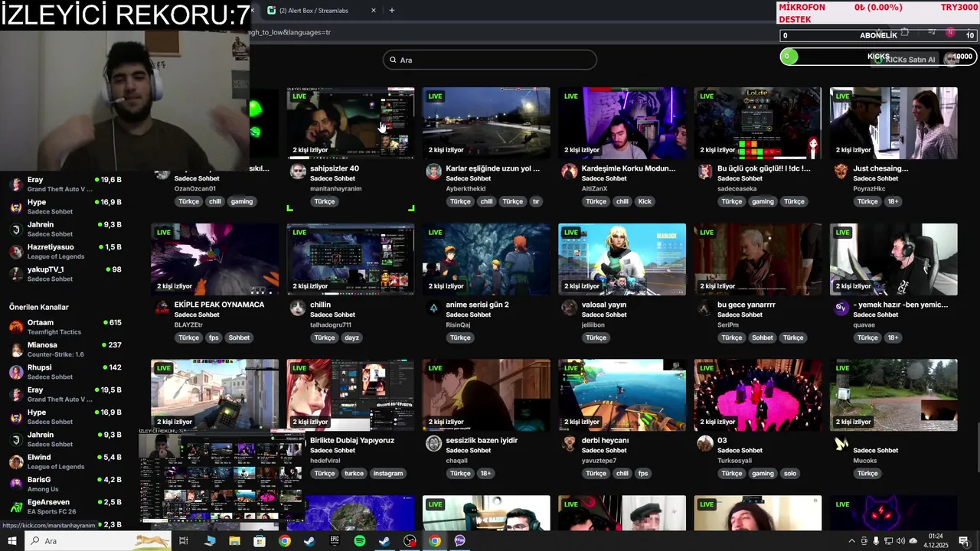Open RisinQaj channel avatar

434,308
